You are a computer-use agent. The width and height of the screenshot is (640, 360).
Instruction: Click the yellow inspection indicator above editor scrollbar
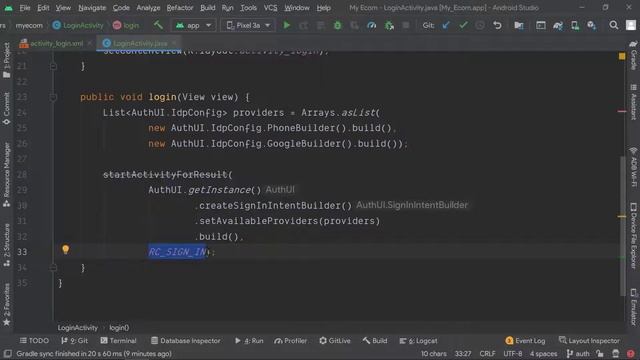622,56
